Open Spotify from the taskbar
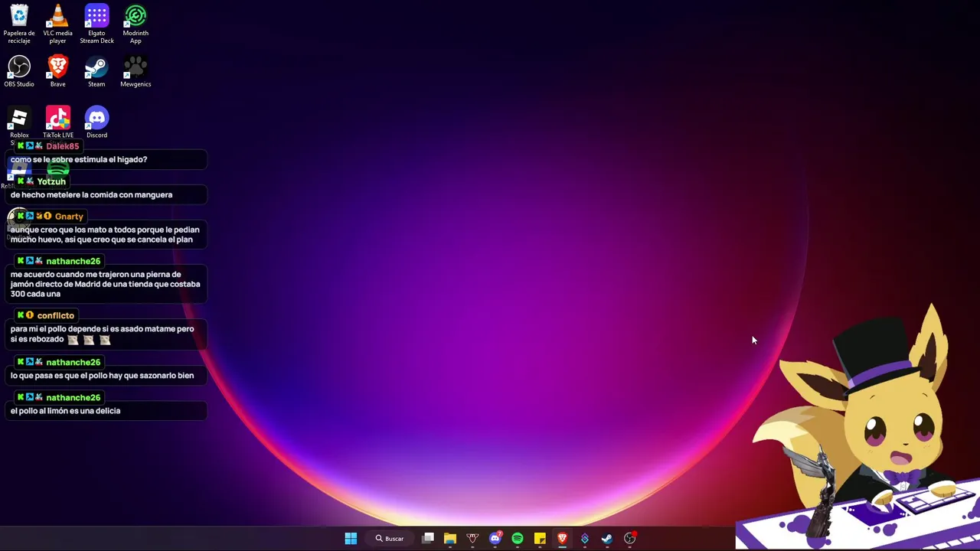Image resolution: width=980 pixels, height=551 pixels. pyautogui.click(x=518, y=539)
